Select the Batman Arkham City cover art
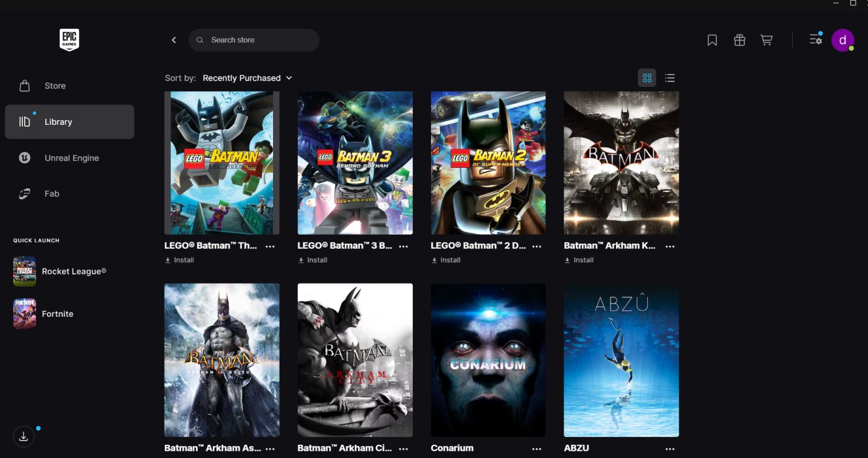Viewport: 868px width, 458px height. (355, 360)
